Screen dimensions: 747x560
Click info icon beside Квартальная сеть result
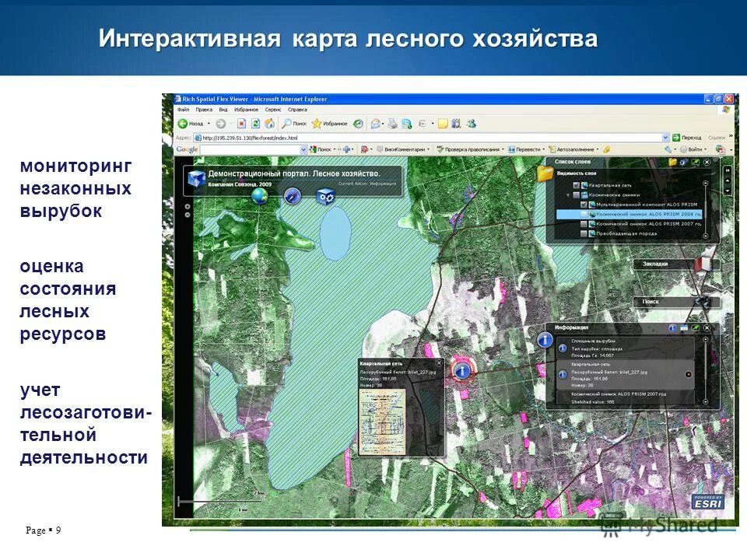point(562,375)
